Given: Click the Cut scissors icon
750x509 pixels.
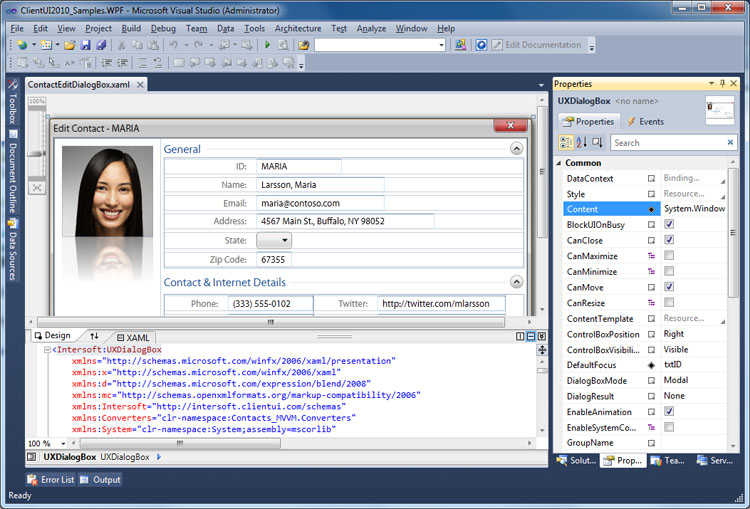Looking at the screenshot, I should pyautogui.click(x=121, y=45).
